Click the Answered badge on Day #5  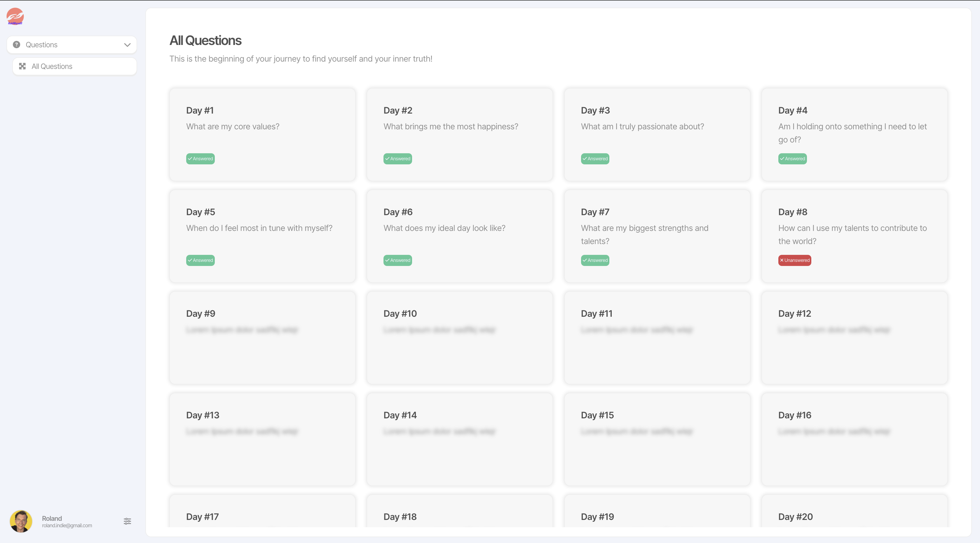coord(200,260)
